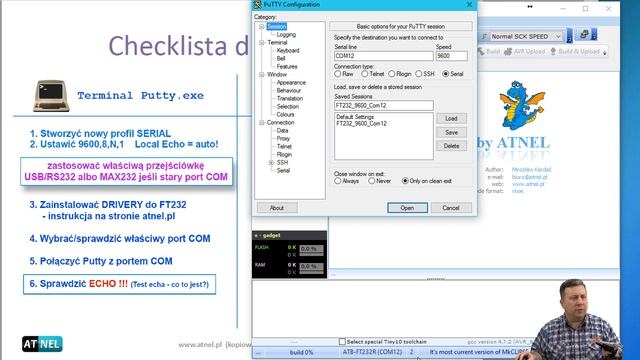The height and width of the screenshot is (360, 640).
Task: Click the dragon mascot logo in background window
Action: 522,106
